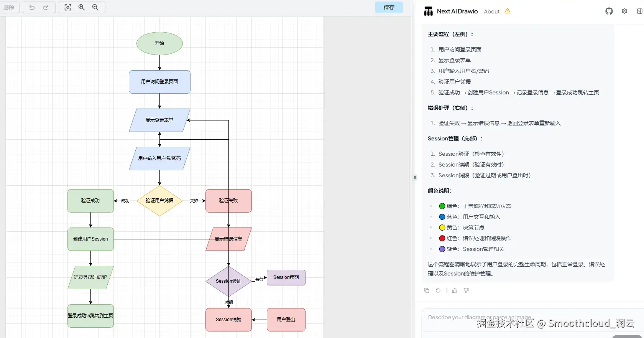This screenshot has width=644, height=338.
Task: Select the 记录登录时间/IP shape
Action: coord(90,277)
